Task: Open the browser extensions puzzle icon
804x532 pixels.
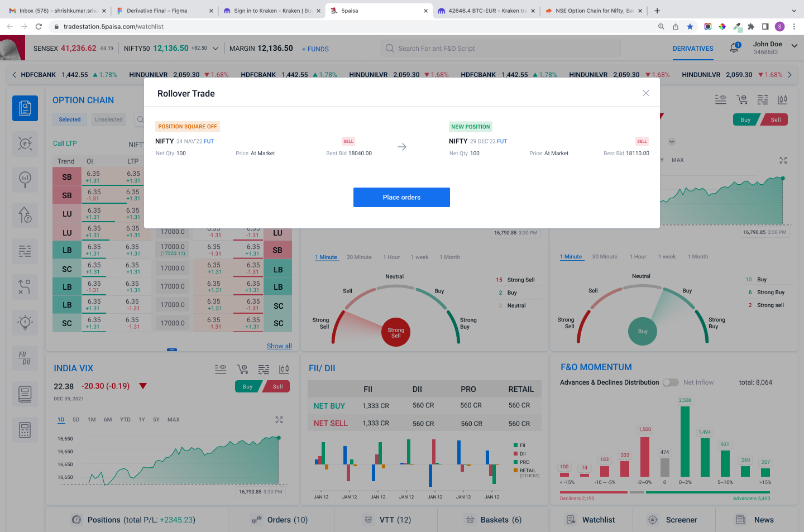Action: click(x=751, y=26)
